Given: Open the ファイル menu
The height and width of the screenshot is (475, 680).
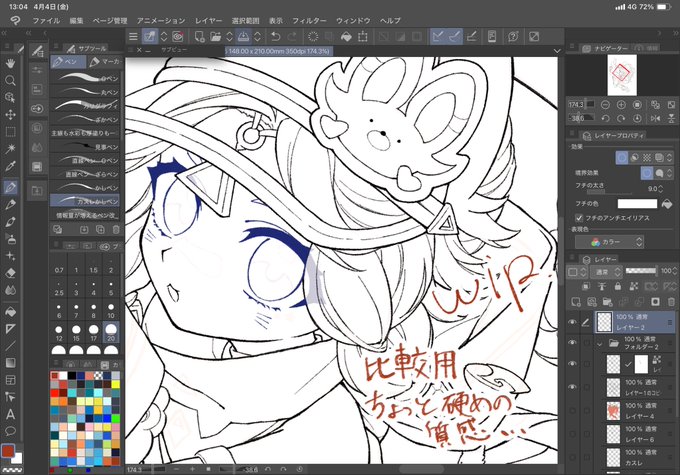Looking at the screenshot, I should click(46, 20).
